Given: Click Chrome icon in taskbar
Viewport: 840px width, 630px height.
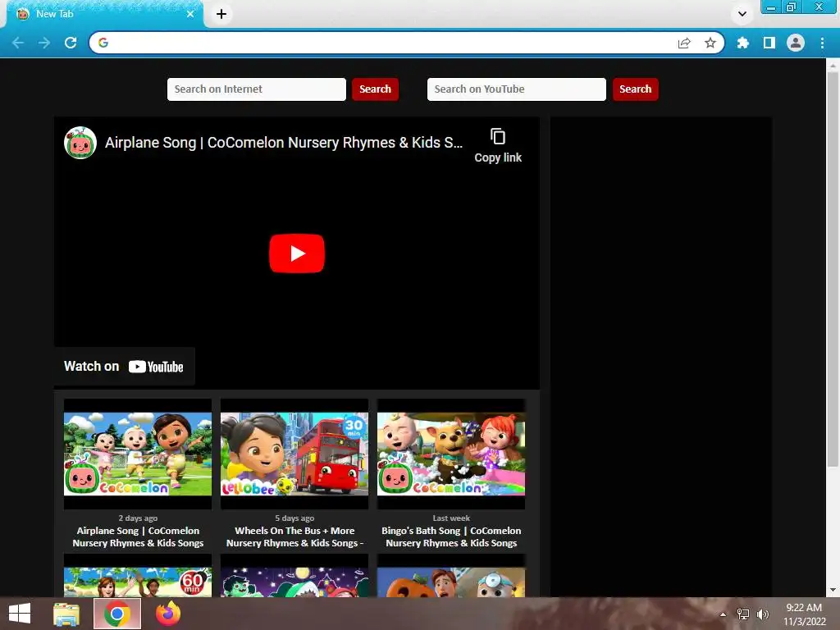Looking at the screenshot, I should click(117, 614).
